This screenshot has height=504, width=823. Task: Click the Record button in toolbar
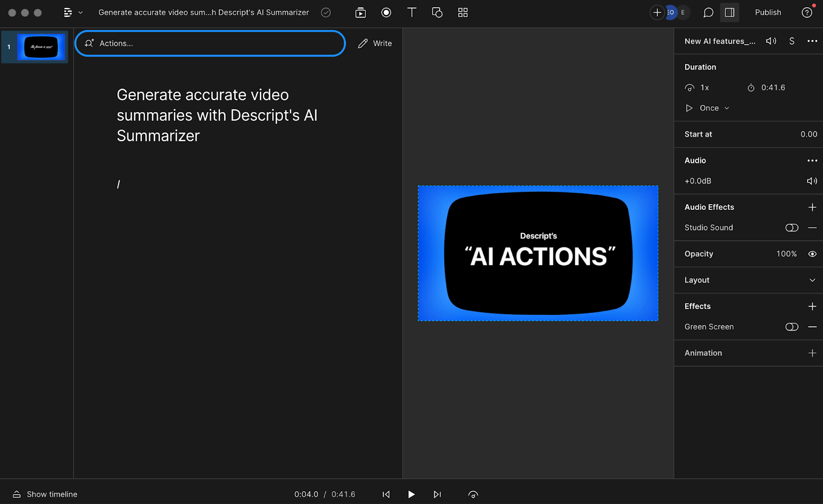(x=386, y=12)
